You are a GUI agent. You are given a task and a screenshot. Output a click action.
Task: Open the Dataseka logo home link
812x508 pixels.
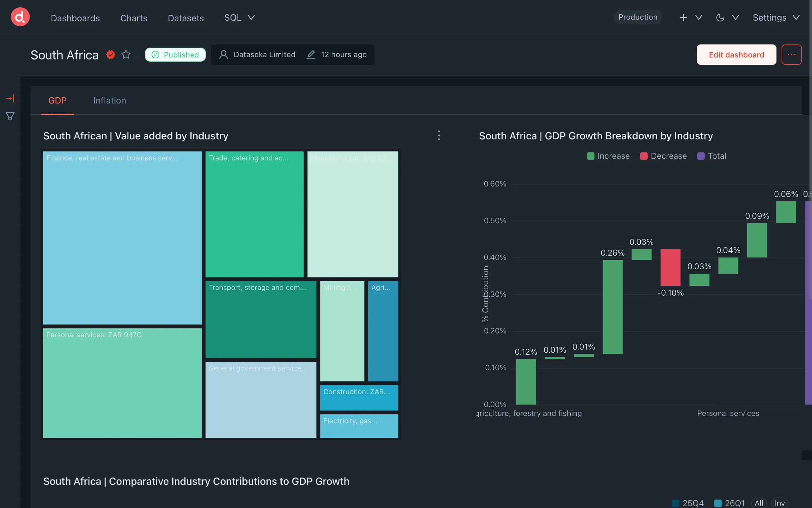point(20,17)
